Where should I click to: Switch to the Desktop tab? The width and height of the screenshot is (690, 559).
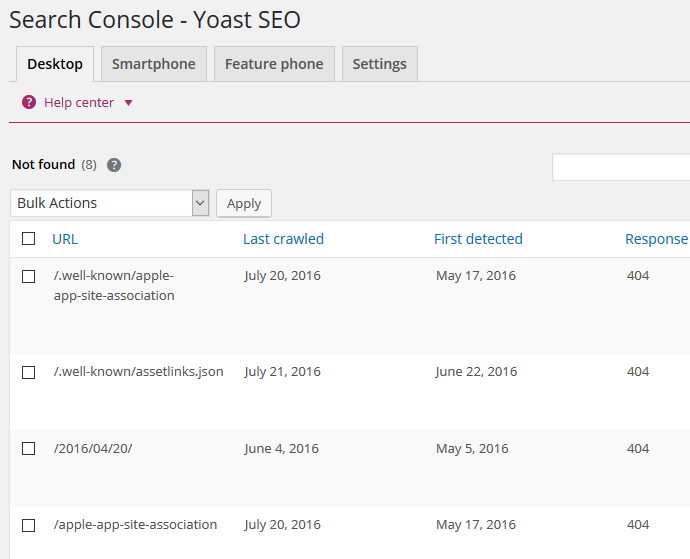(x=55, y=64)
